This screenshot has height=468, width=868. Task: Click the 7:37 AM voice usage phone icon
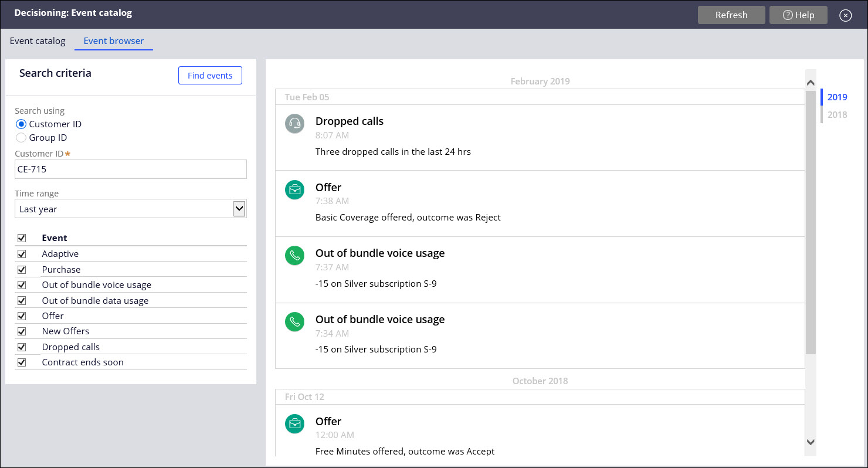coord(294,256)
